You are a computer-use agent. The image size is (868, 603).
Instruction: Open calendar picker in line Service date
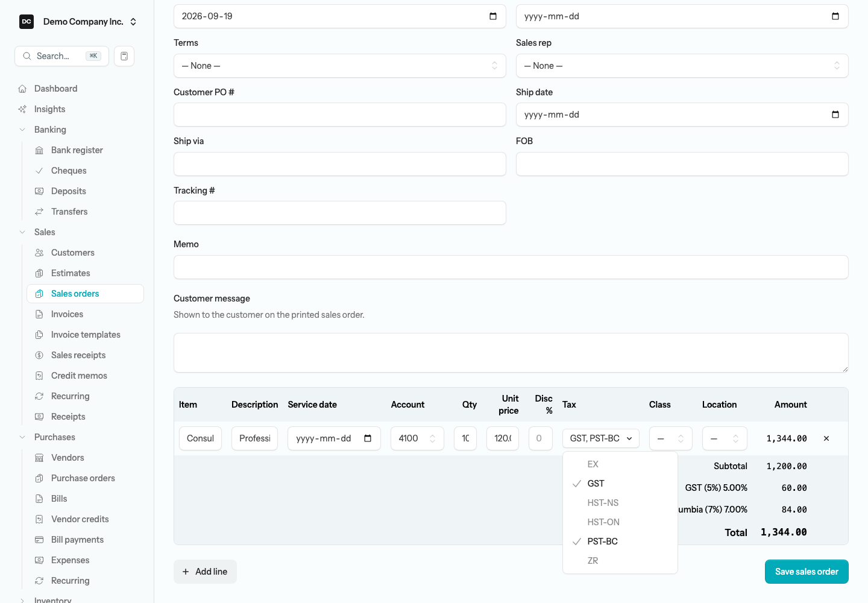click(x=368, y=438)
